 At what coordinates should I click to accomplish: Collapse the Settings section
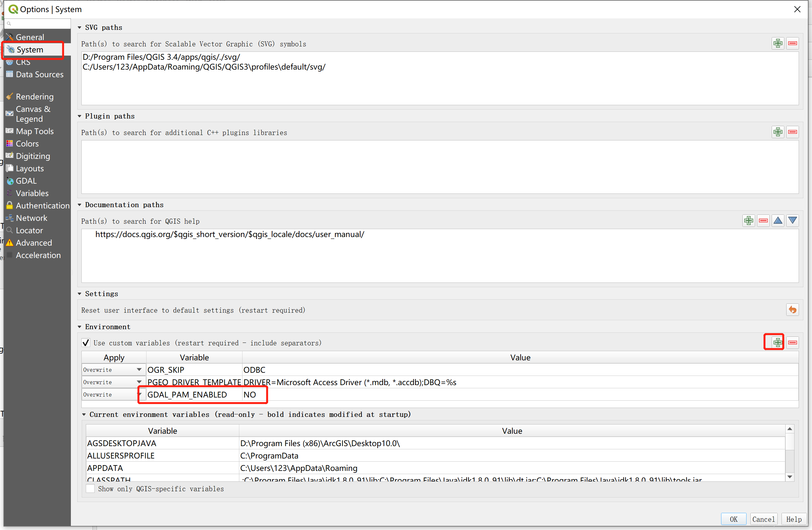pos(79,294)
